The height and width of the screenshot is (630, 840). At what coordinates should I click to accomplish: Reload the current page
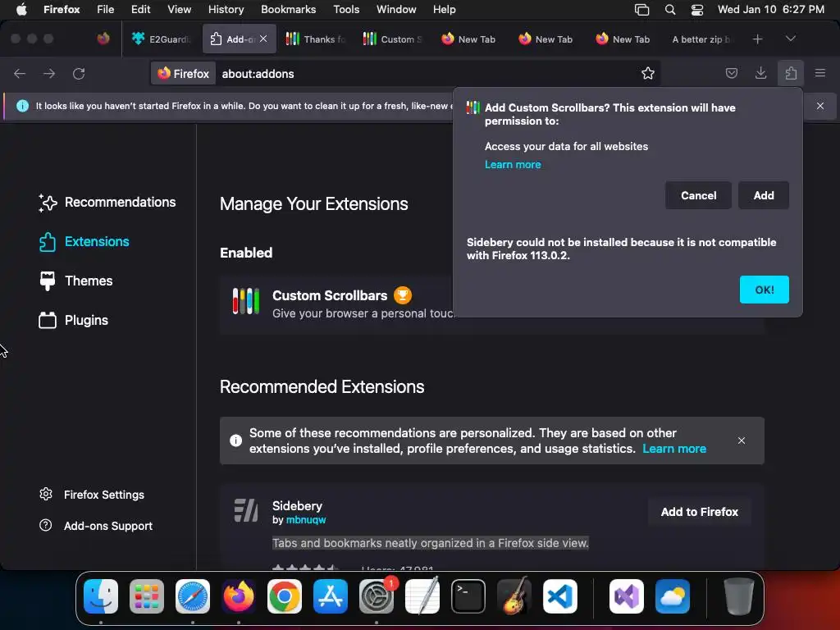tap(79, 73)
